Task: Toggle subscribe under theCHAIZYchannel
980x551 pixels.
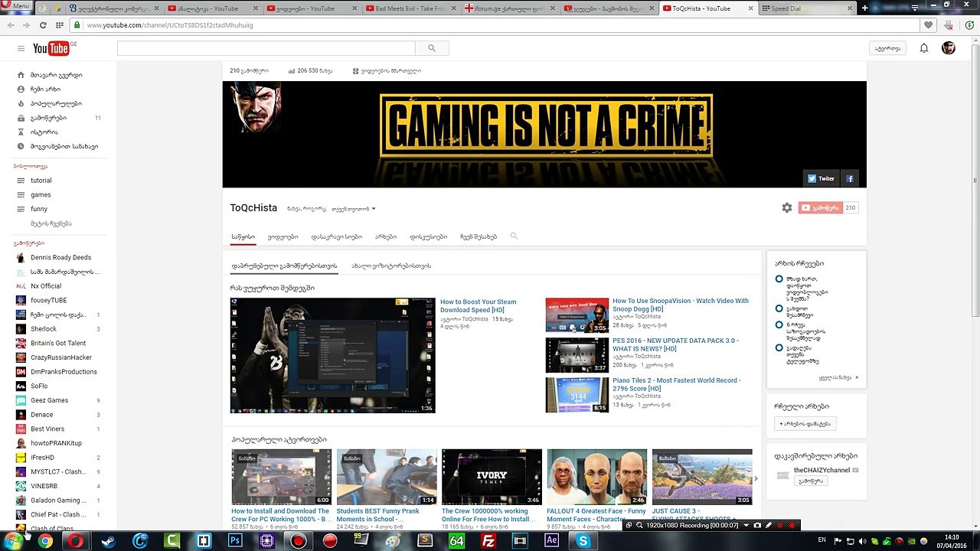Action: (811, 481)
